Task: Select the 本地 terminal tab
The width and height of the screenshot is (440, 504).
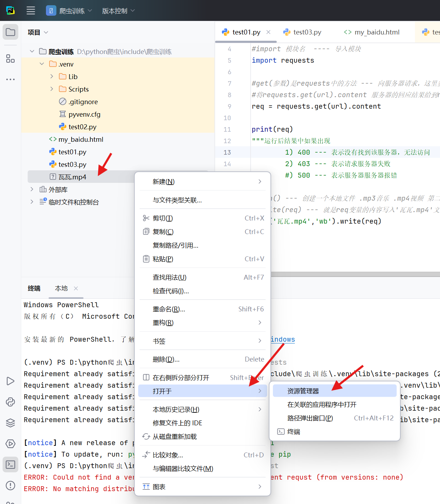Action: point(61,288)
